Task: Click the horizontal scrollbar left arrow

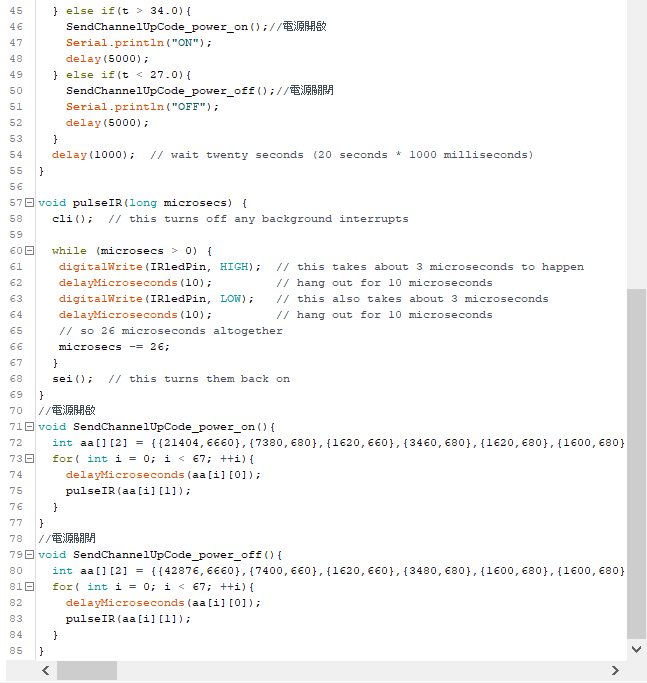Action: 46,670
